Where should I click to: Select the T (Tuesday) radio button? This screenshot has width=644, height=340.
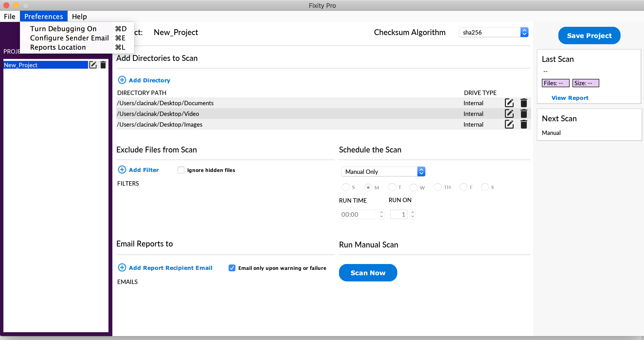[x=392, y=187]
